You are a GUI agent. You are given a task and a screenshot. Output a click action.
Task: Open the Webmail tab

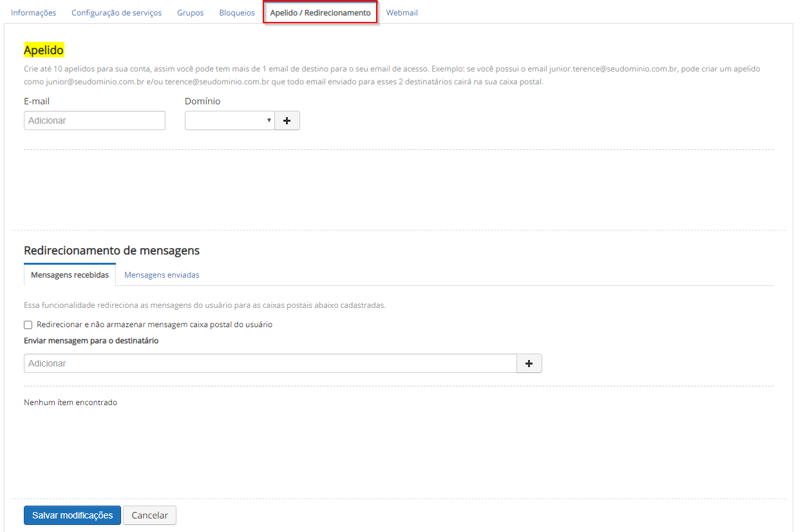click(x=402, y=13)
